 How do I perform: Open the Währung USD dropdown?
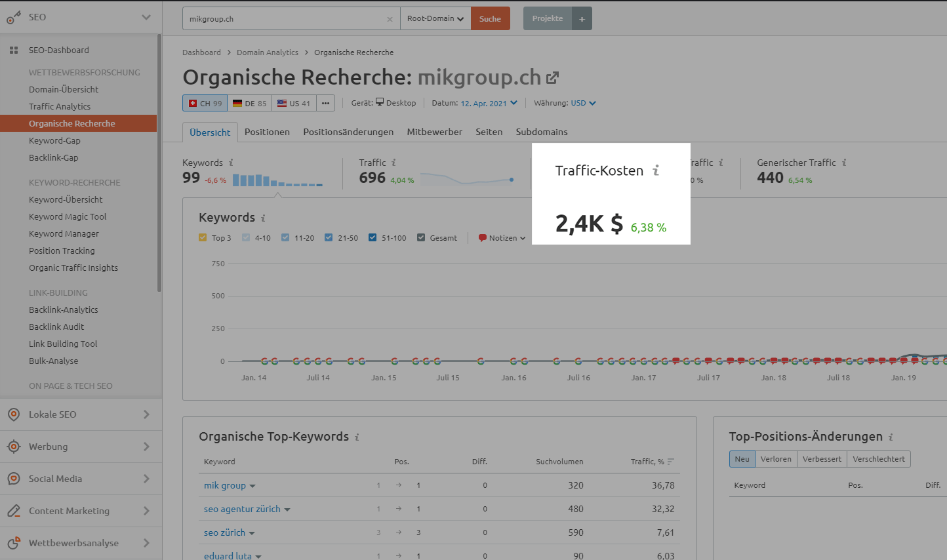[583, 103]
